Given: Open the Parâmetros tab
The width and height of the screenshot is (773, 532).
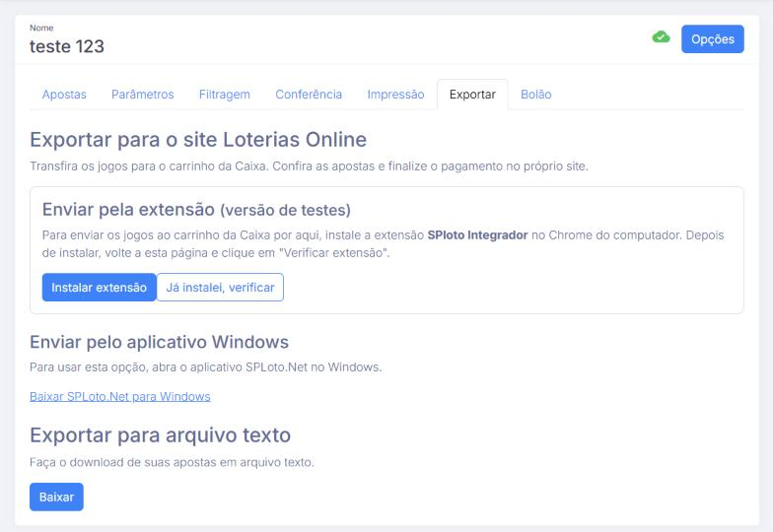Looking at the screenshot, I should click(x=142, y=95).
